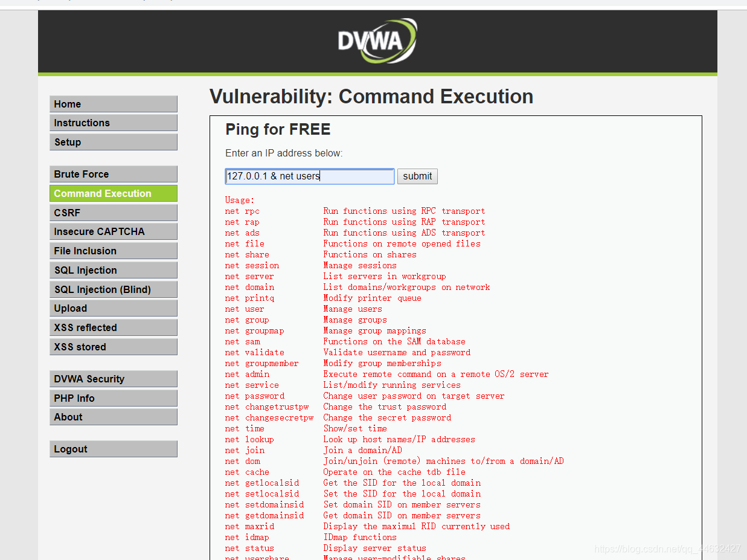Image resolution: width=747 pixels, height=560 pixels.
Task: Select the 'net join' output line
Action: click(313, 450)
